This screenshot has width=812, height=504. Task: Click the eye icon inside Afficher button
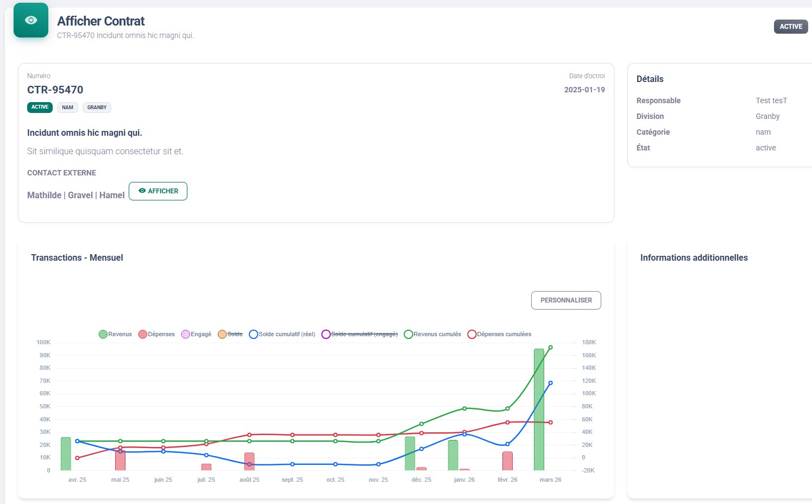142,191
